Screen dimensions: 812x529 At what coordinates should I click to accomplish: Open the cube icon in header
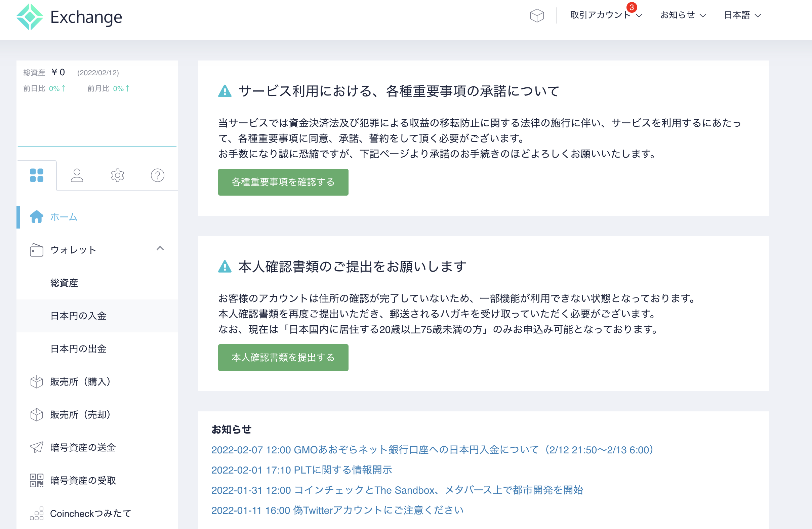(x=537, y=15)
